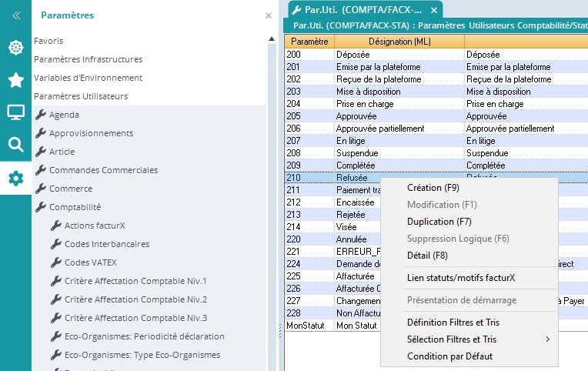Choose Création (F9) from context menu
This screenshot has width=588, height=371.
[433, 188]
